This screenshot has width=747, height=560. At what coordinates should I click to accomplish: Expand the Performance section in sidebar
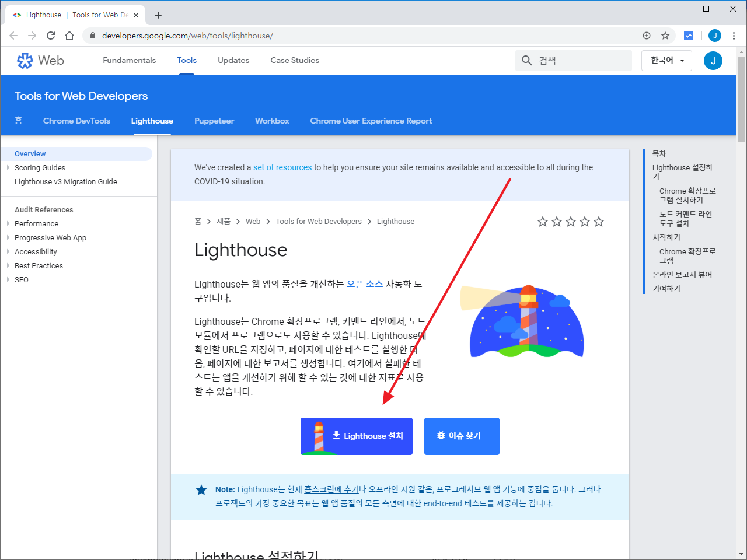pyautogui.click(x=8, y=224)
